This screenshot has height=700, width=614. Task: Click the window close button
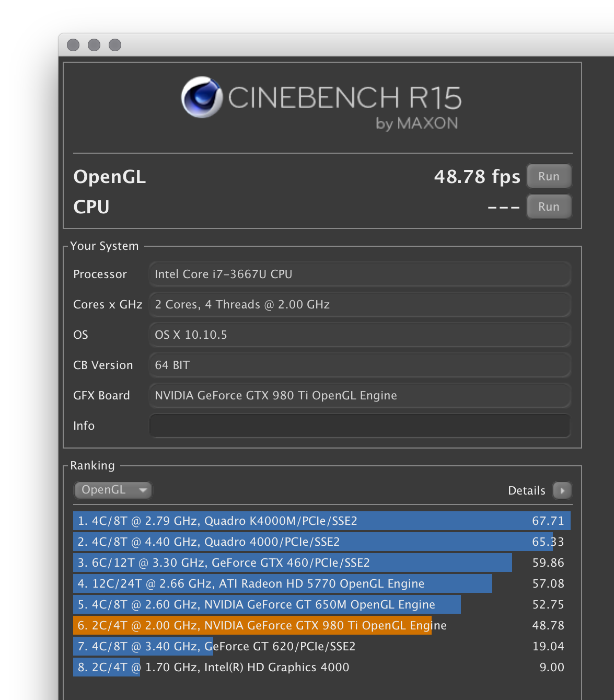(x=73, y=45)
